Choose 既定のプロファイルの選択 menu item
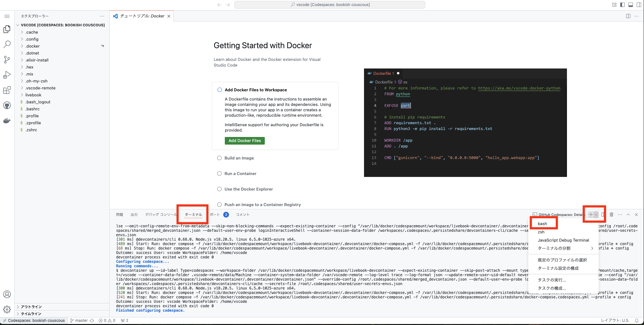 pos(563,260)
